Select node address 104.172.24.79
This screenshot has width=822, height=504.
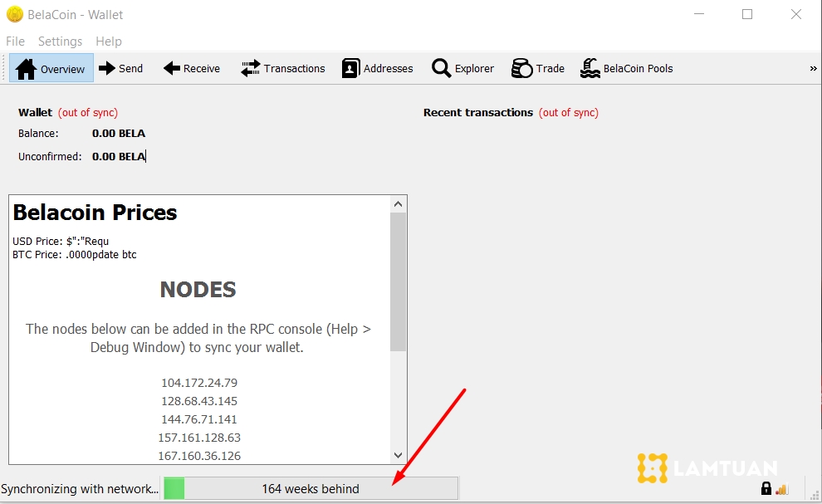199,383
